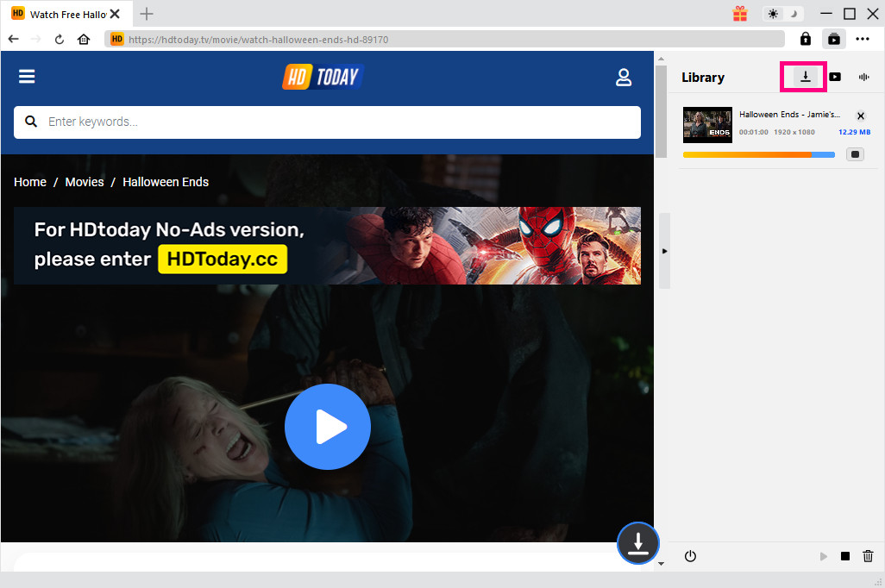The height and width of the screenshot is (588, 885).
Task: Click the floating download button on video
Action: coord(637,543)
